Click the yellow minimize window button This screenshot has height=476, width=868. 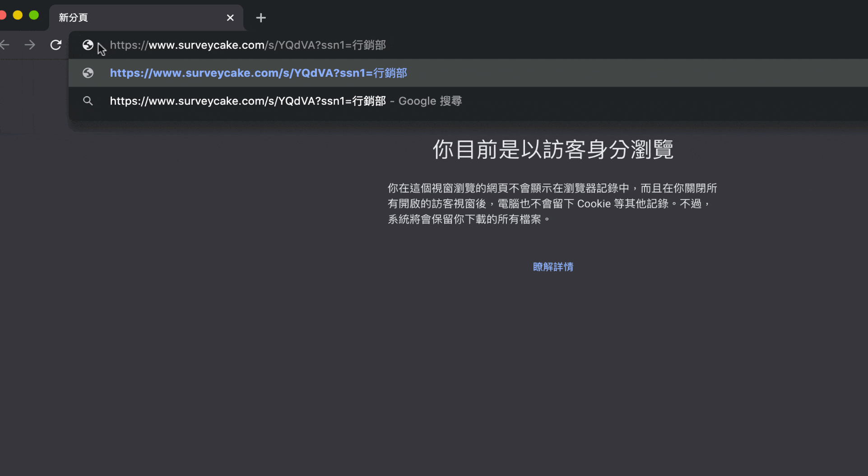18,15
